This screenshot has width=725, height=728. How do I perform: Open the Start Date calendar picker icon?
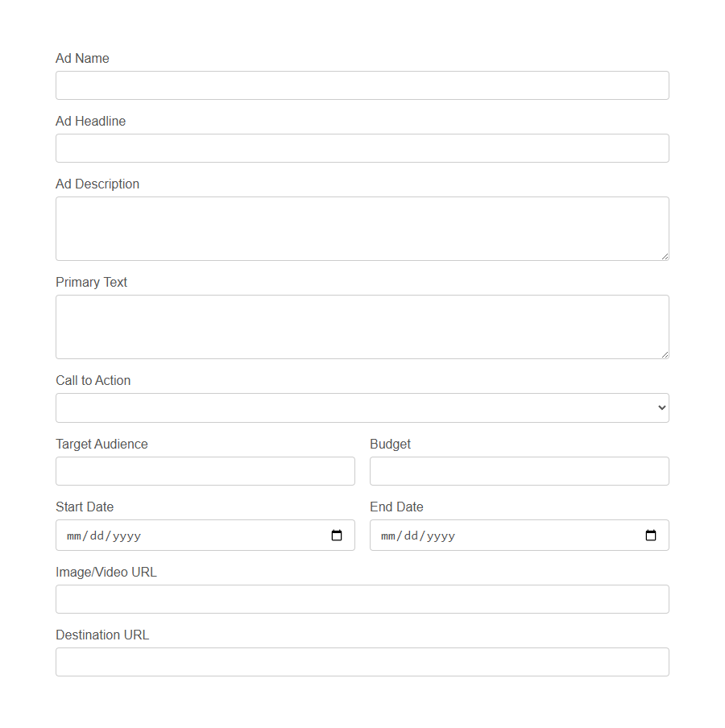pos(336,535)
